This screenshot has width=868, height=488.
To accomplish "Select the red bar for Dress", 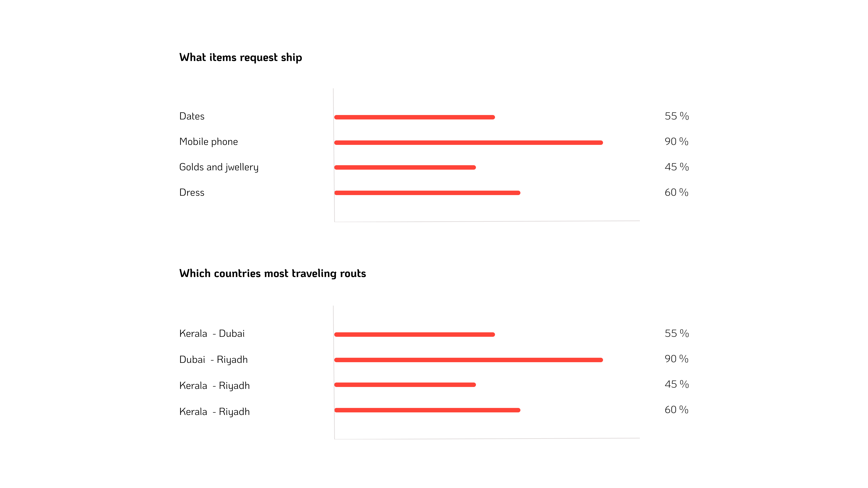I will pos(427,193).
